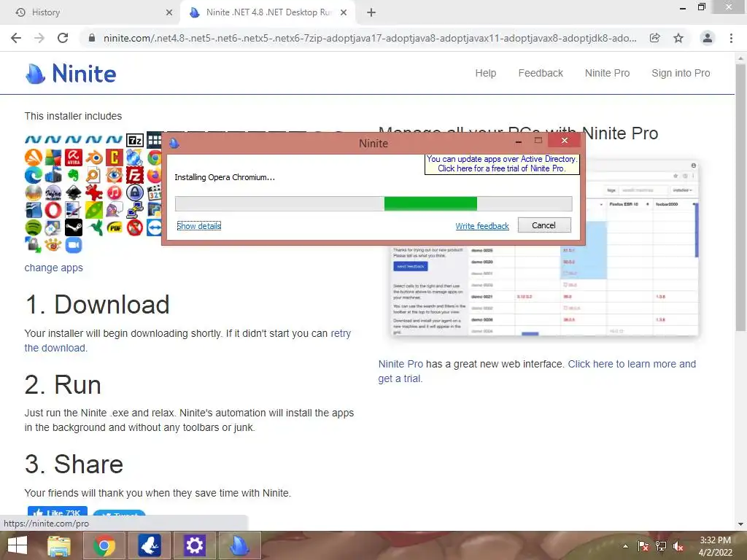Expand Show details in Ninite dialog

tap(198, 226)
